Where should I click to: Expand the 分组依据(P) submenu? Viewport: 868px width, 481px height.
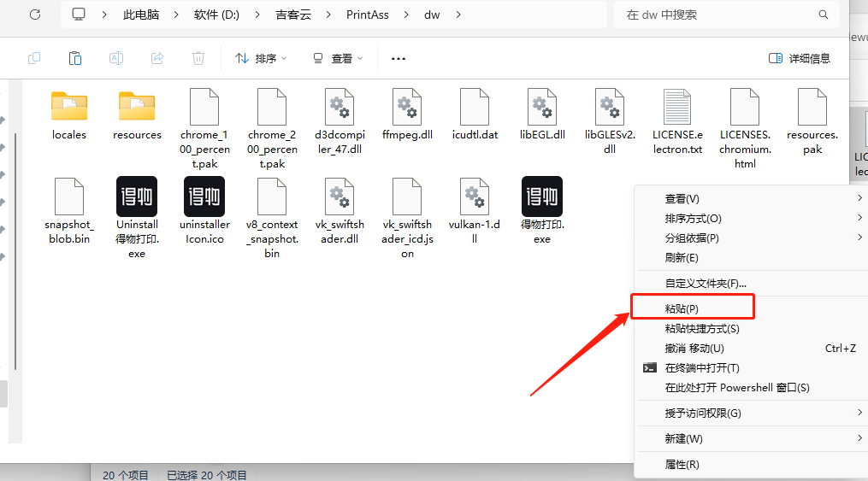click(x=752, y=238)
